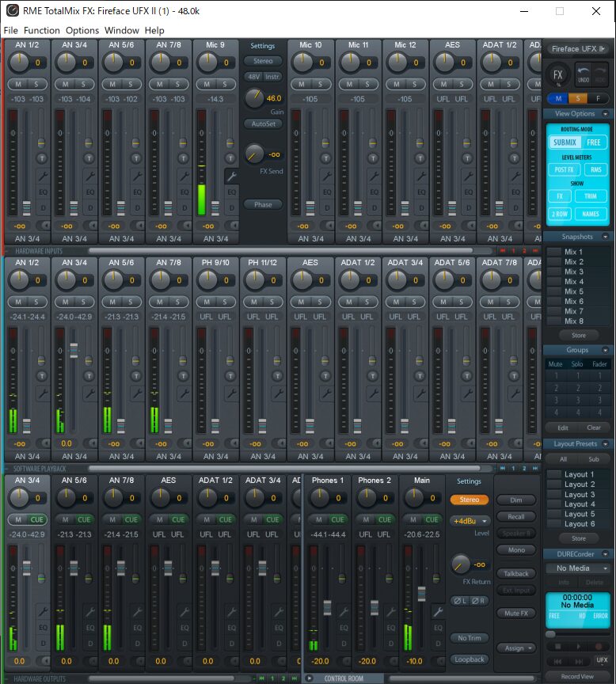Open wrench settings on Mic 9 channel

click(x=232, y=176)
